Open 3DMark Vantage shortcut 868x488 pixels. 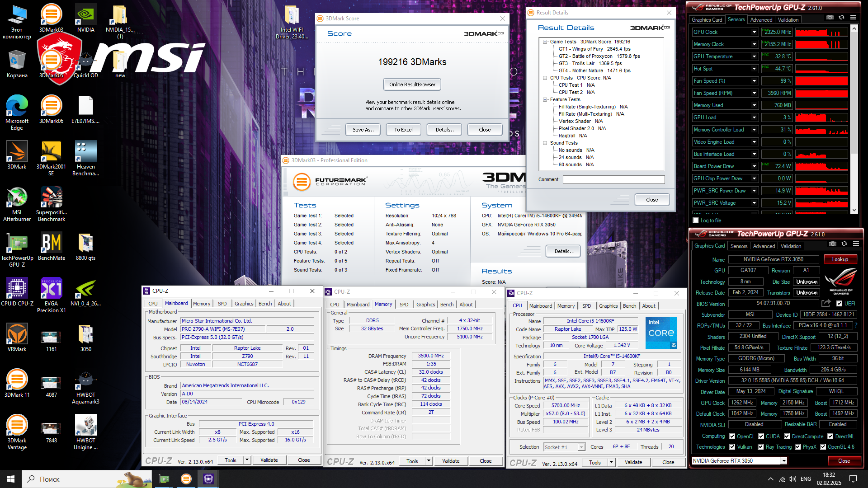(x=17, y=432)
